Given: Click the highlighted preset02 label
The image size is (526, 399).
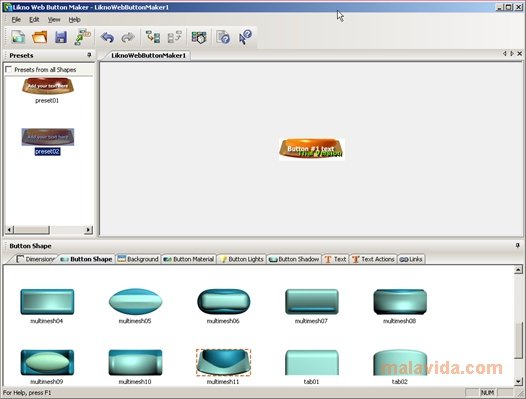Looking at the screenshot, I should tap(47, 151).
